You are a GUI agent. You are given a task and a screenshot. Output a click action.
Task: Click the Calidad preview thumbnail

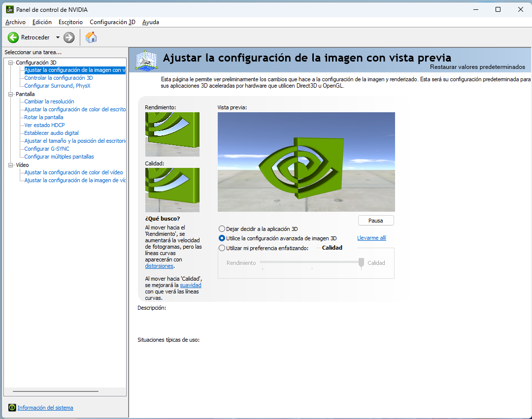(172, 190)
